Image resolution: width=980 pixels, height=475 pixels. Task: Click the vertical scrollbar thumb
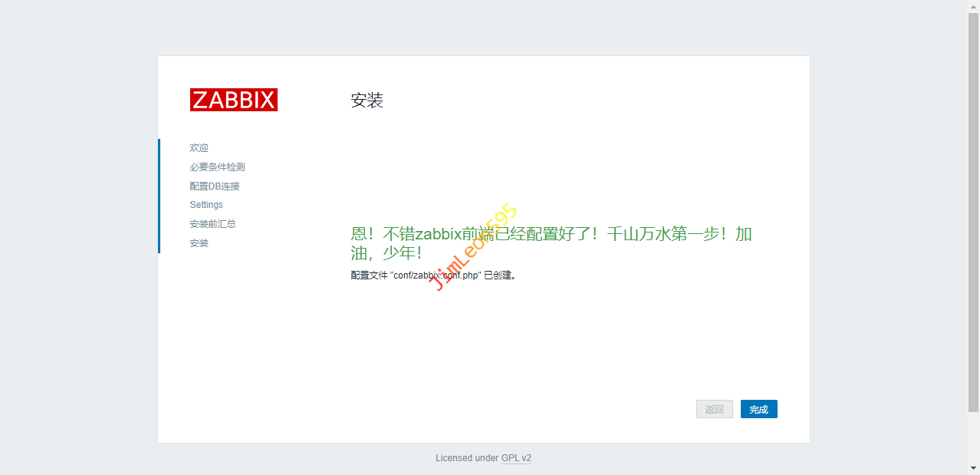pos(973,207)
